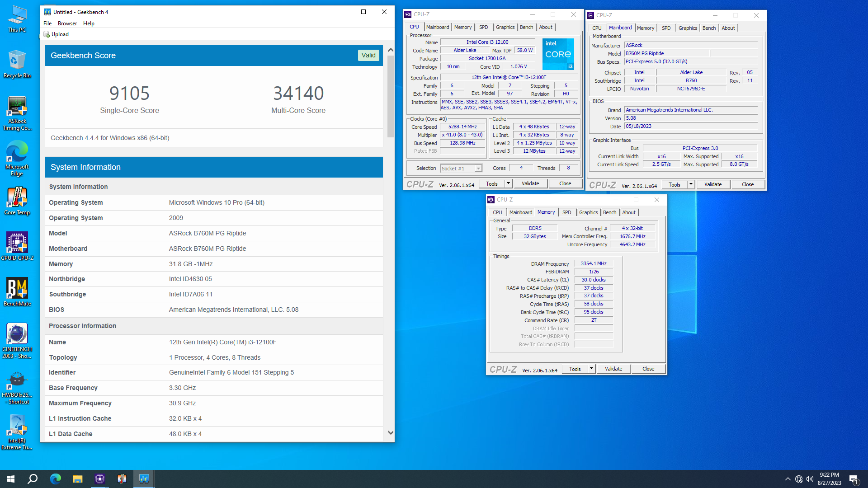Viewport: 868px width, 488px height.
Task: Click Close button in Memory window
Action: (x=648, y=369)
